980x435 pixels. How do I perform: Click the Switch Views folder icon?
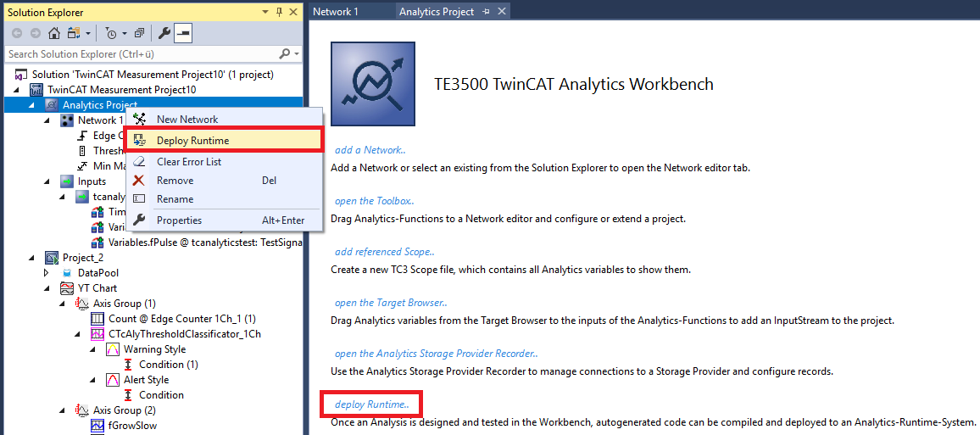click(x=74, y=33)
